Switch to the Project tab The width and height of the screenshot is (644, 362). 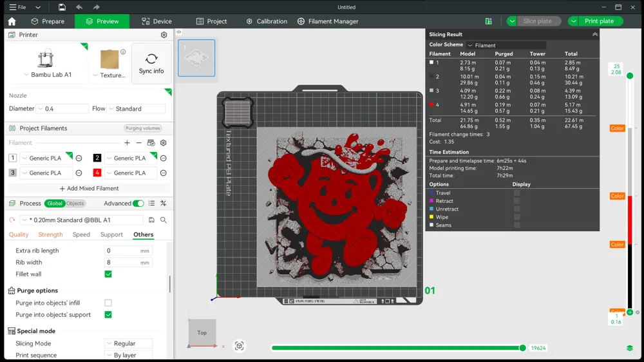pyautogui.click(x=211, y=21)
